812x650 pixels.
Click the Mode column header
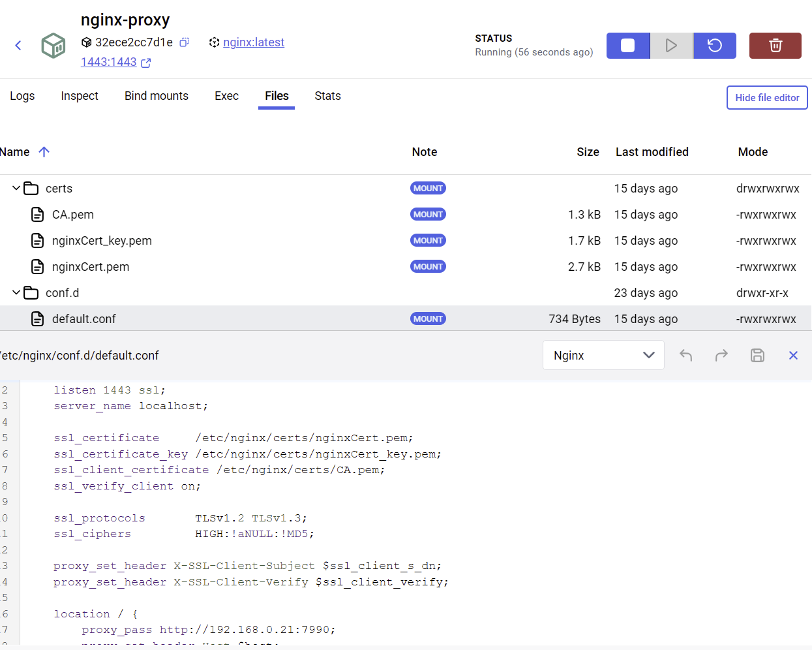click(753, 152)
